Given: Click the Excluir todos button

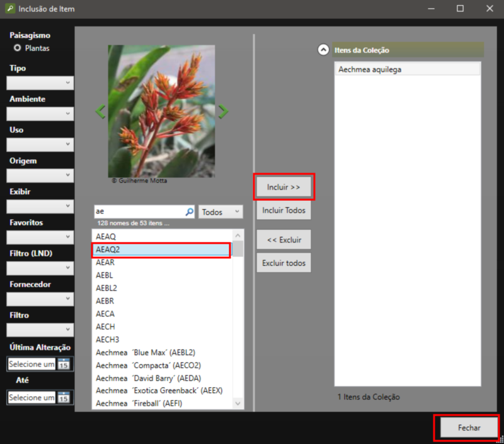Looking at the screenshot, I should click(x=283, y=263).
